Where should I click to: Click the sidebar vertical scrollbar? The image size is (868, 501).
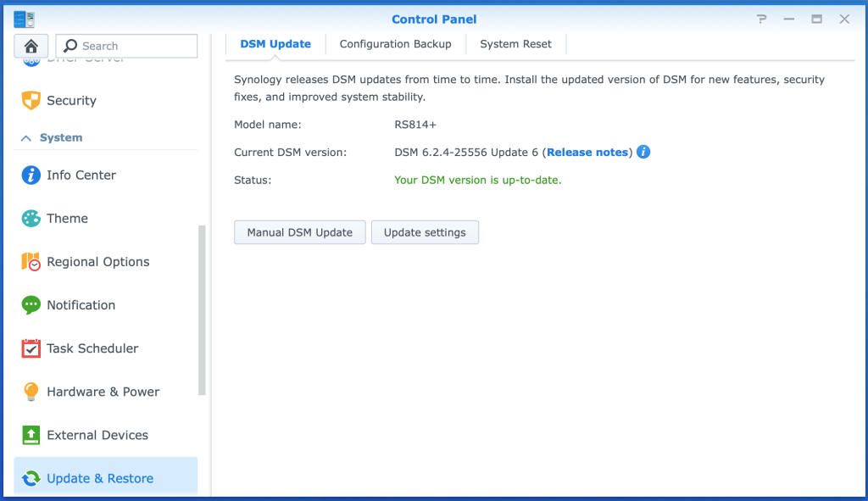pyautogui.click(x=202, y=310)
